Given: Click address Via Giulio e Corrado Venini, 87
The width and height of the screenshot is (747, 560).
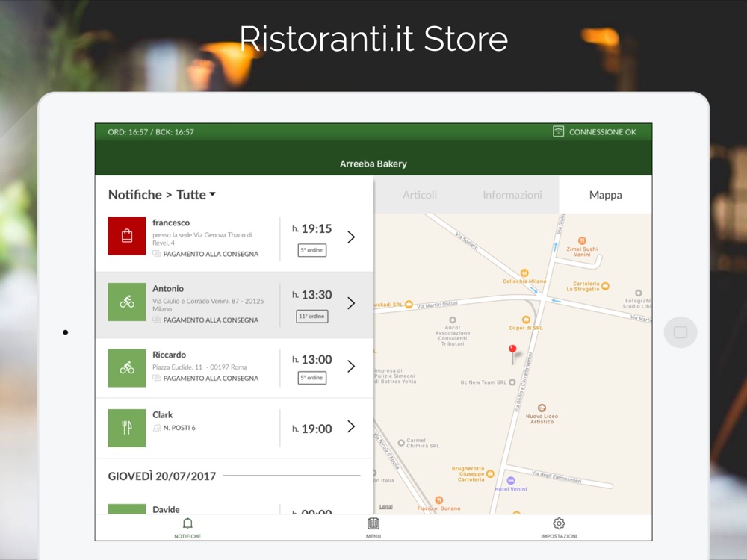Looking at the screenshot, I should click(x=208, y=305).
